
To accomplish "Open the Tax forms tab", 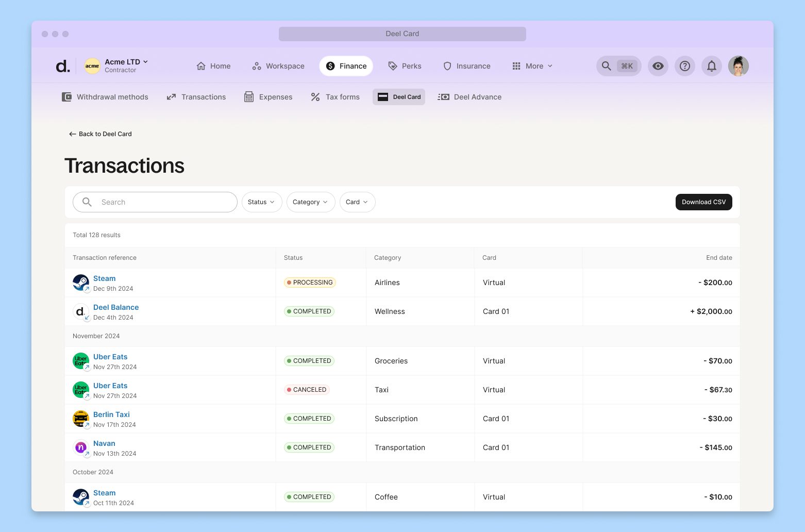I will 335,97.
